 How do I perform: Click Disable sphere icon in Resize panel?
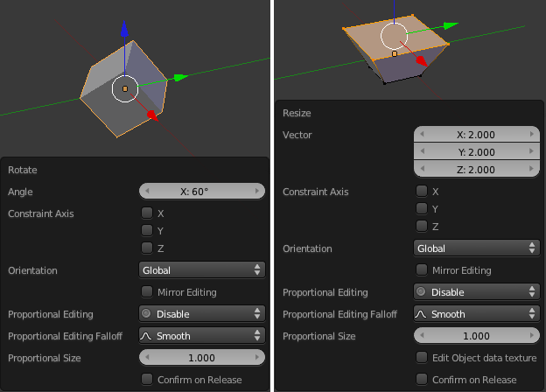tap(422, 292)
